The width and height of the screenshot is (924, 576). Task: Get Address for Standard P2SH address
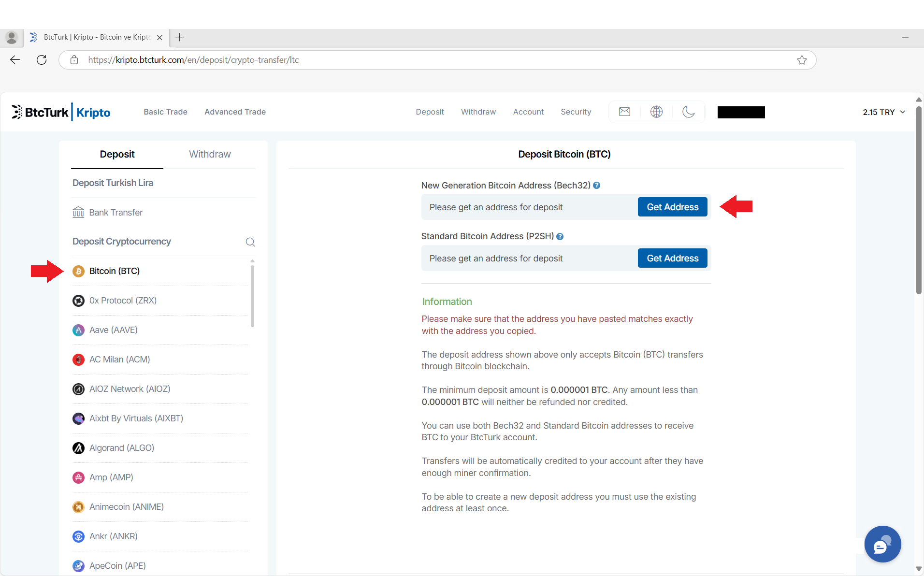coord(672,258)
